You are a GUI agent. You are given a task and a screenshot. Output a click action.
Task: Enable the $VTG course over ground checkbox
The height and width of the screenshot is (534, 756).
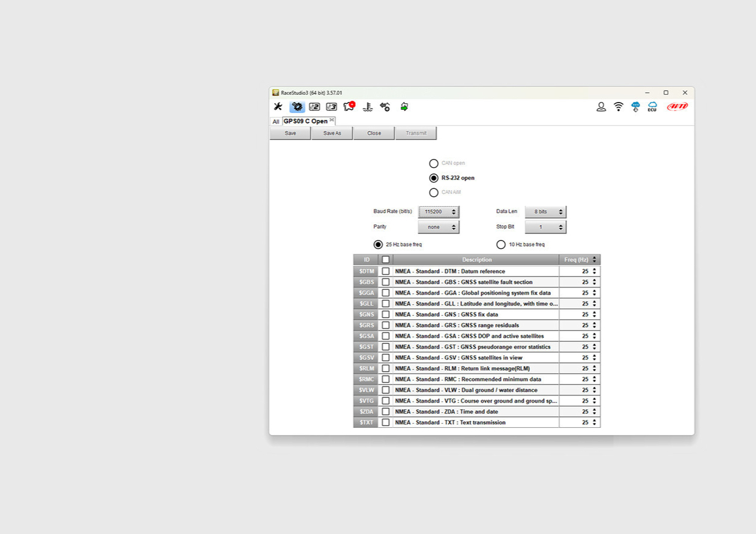pos(386,401)
